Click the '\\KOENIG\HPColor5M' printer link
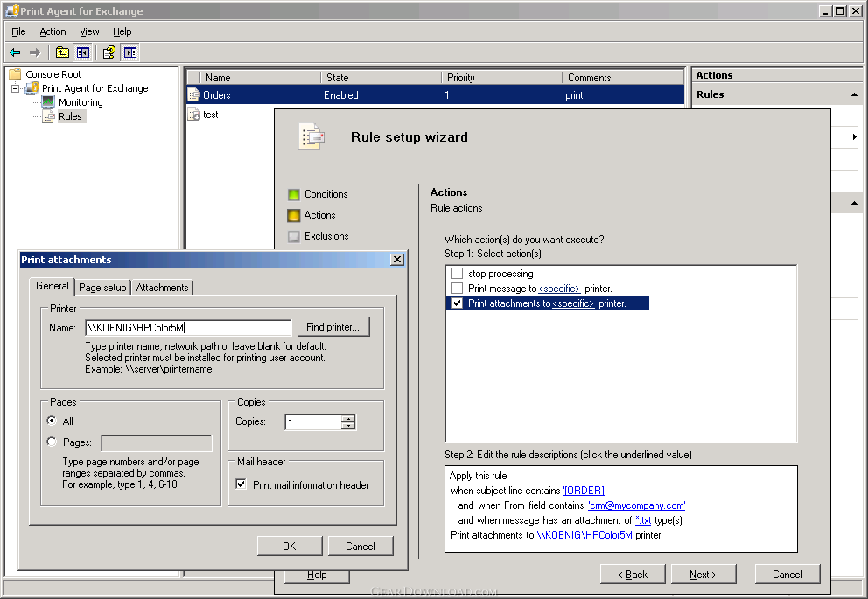Screen dimensions: 868x599 (x=584, y=535)
